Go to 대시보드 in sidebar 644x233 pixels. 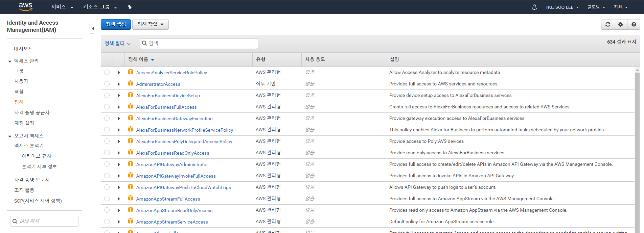pos(23,49)
